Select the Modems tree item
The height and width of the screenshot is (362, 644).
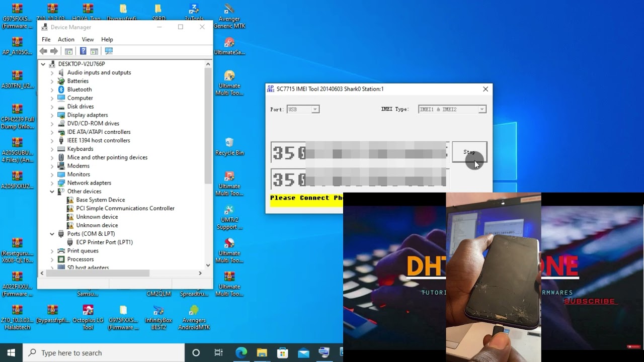tap(78, 166)
